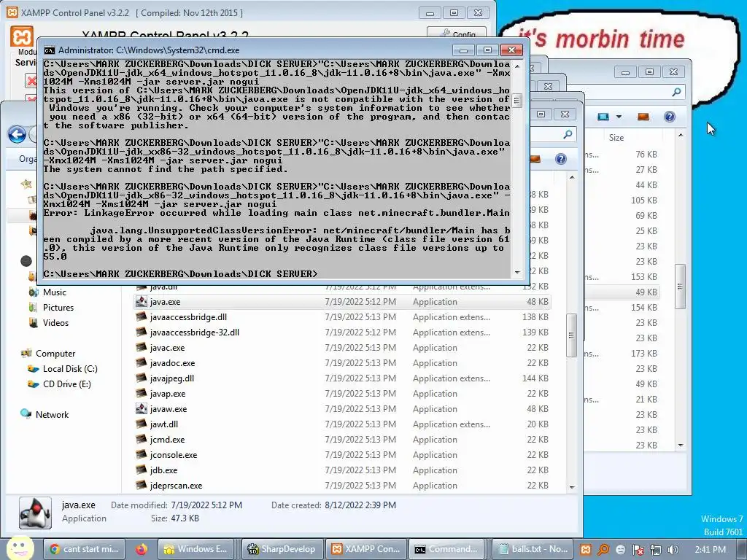Open CD Drive (E:) in navigation pane
This screenshot has height=560, width=747.
click(x=66, y=384)
